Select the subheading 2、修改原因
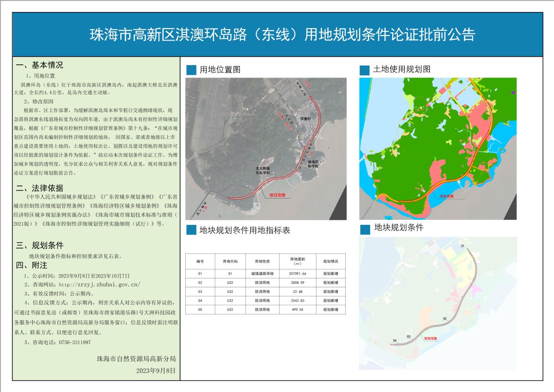Screen dimensions: 554x392 pyautogui.click(x=38, y=102)
